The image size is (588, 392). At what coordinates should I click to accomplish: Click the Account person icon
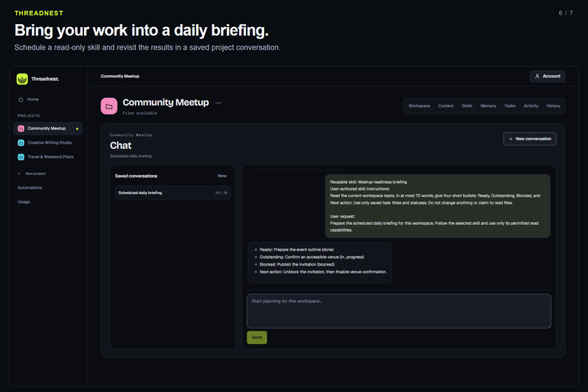(537, 76)
